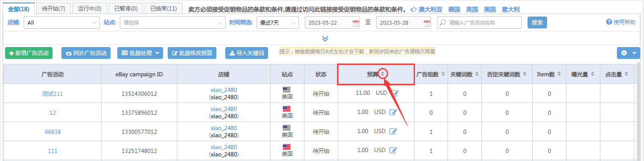The image size is (644, 161).
Task: Switch to 已结束(11) tab
Action: pos(163,8)
